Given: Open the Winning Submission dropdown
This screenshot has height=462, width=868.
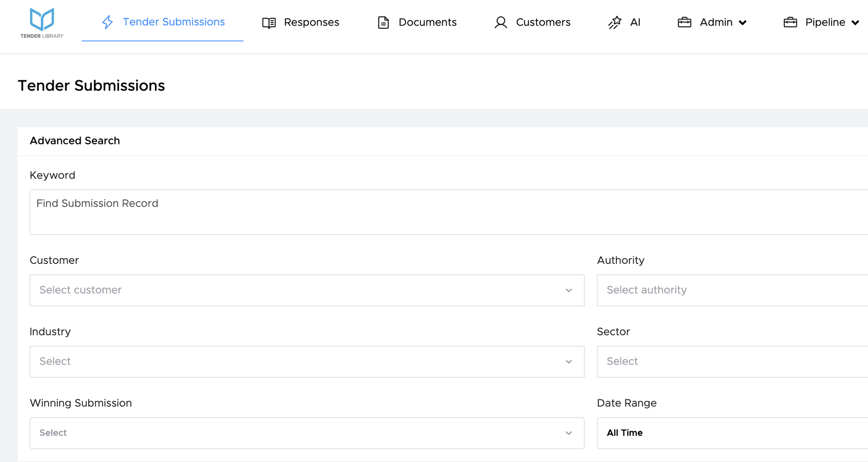Looking at the screenshot, I should pyautogui.click(x=306, y=433).
